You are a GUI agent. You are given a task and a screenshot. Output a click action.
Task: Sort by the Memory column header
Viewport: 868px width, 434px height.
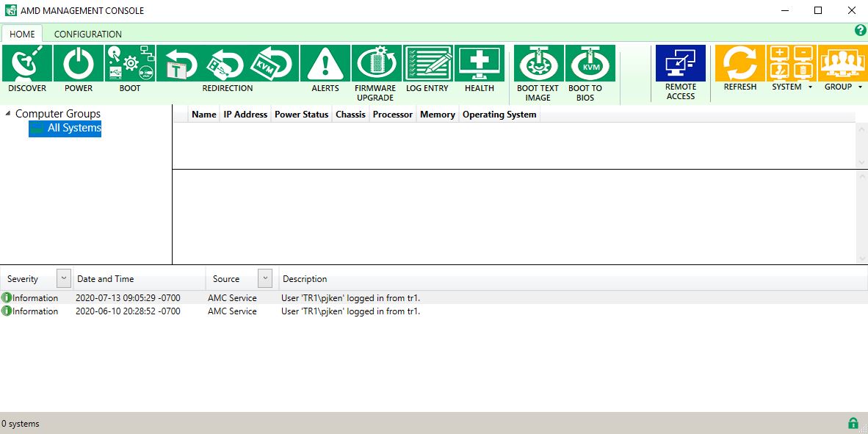[438, 115]
